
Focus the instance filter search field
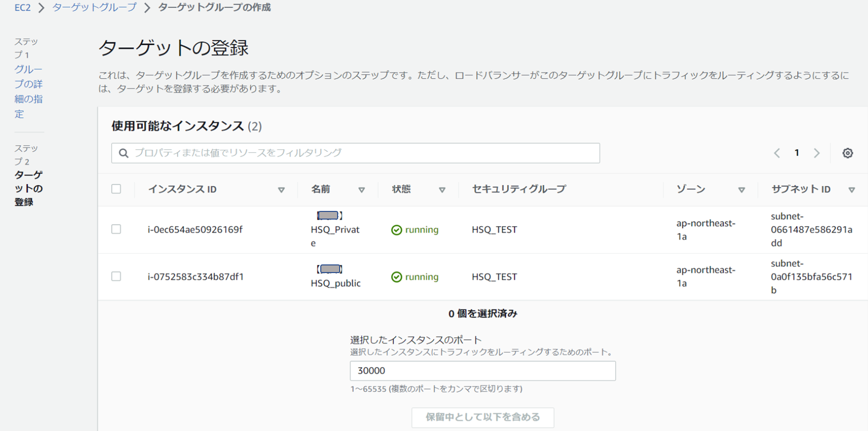point(355,153)
